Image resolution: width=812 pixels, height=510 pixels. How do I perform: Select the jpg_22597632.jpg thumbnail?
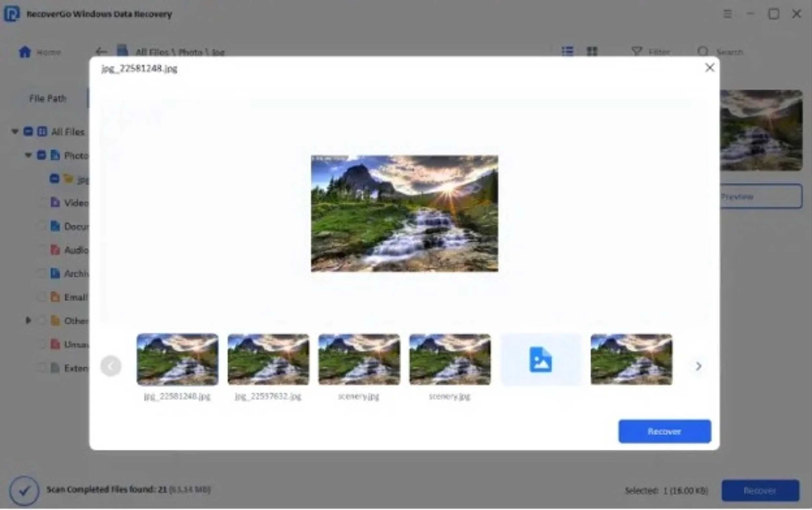click(x=268, y=359)
